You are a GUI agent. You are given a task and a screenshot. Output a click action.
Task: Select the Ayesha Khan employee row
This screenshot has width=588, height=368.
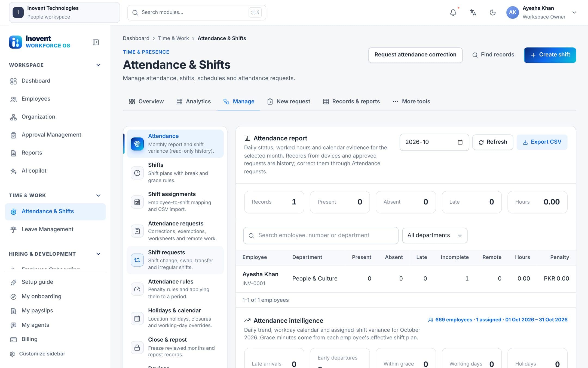coord(406,279)
